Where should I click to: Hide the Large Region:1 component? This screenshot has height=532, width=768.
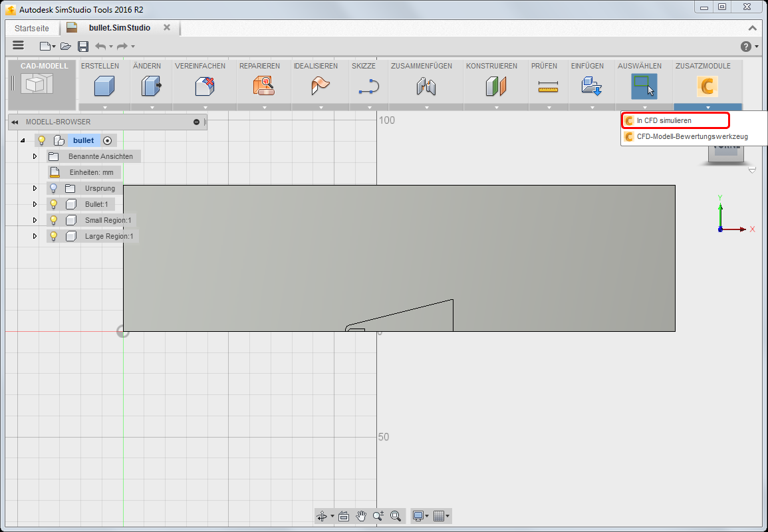pos(54,236)
